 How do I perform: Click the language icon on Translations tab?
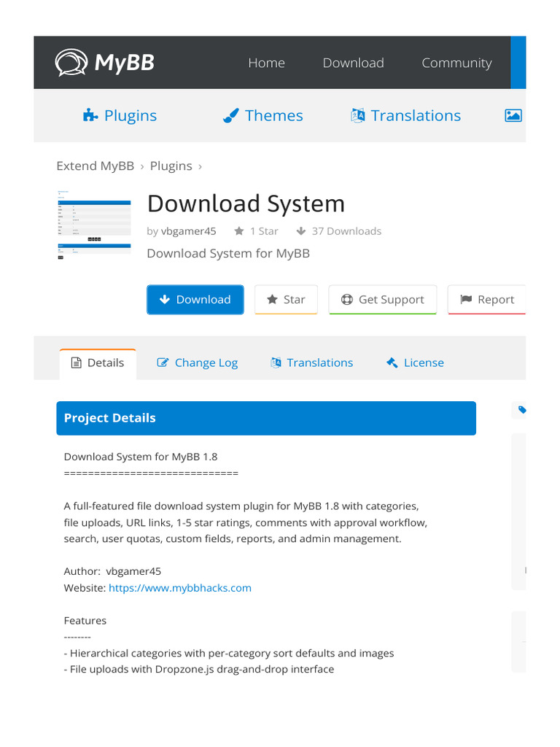(x=276, y=363)
